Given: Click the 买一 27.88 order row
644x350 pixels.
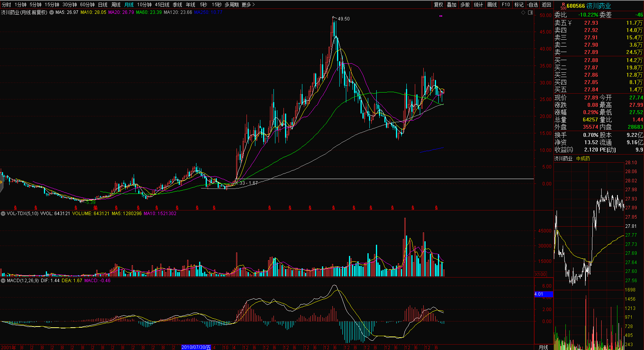Looking at the screenshot, I should 599,60.
